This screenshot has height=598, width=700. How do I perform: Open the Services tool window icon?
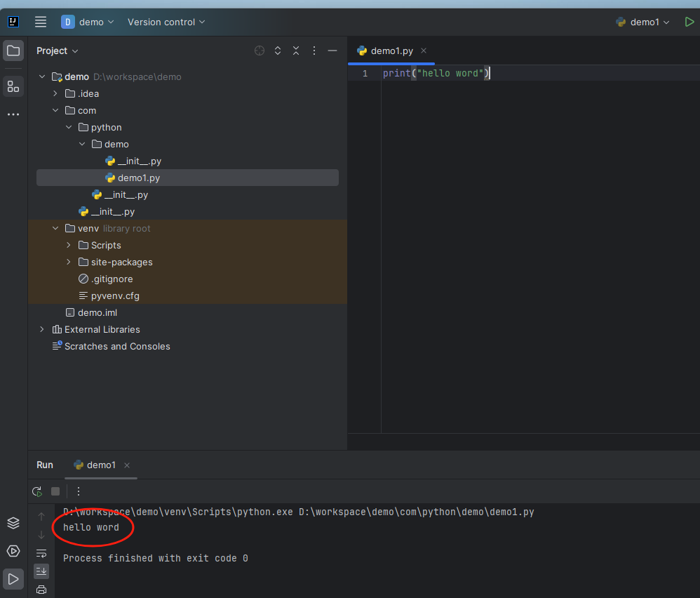[x=13, y=551]
